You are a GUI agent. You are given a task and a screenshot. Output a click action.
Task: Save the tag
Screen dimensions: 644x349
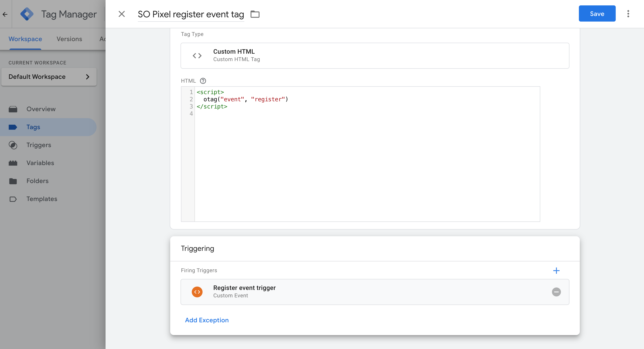[x=597, y=14]
